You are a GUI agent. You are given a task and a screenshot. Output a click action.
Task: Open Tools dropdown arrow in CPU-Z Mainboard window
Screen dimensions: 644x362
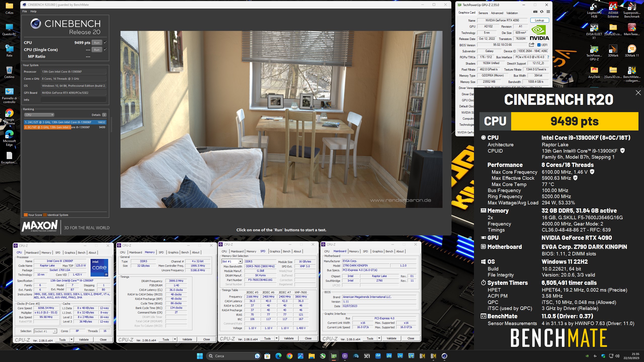[x=379, y=338]
